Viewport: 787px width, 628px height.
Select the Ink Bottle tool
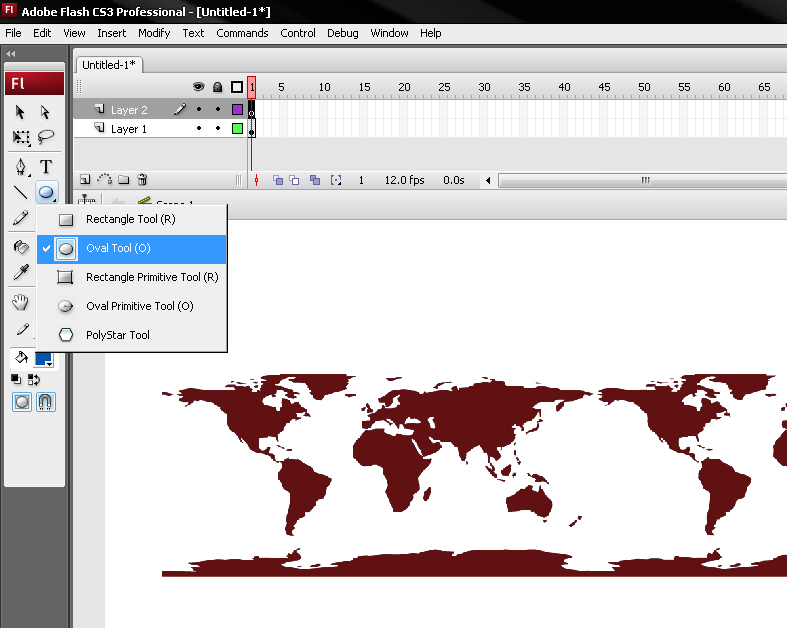coord(21,247)
